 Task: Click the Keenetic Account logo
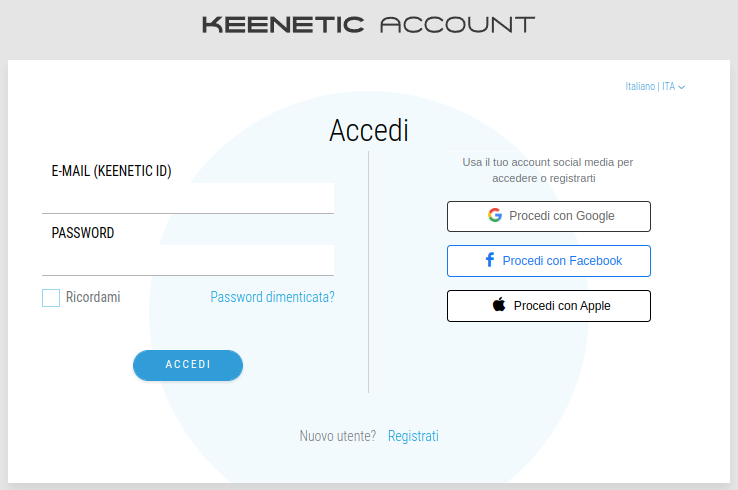point(368,25)
